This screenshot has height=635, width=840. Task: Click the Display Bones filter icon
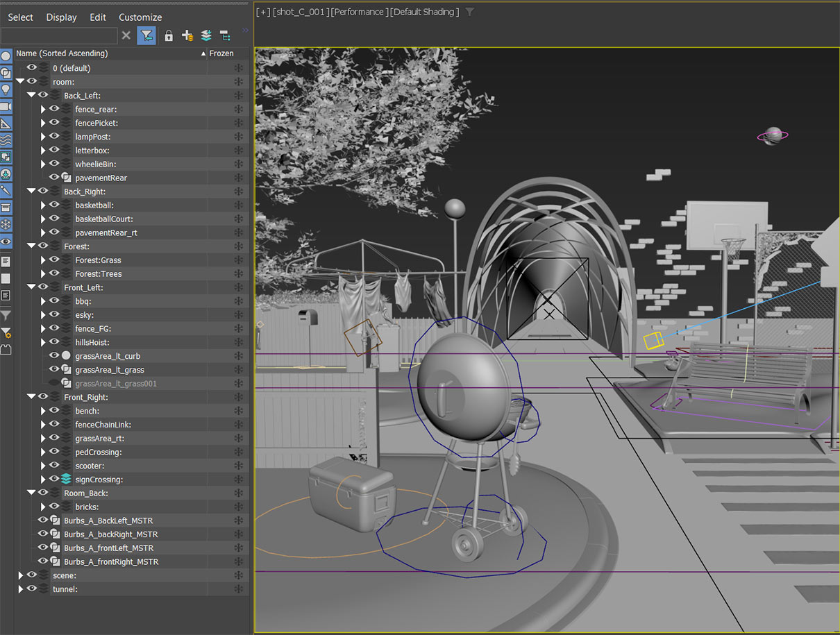[x=6, y=190]
